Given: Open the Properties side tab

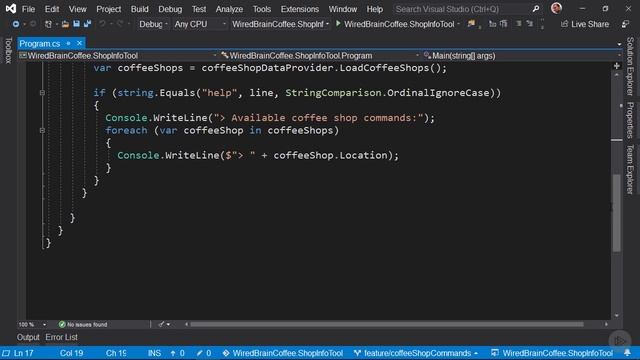Looking at the screenshot, I should pyautogui.click(x=630, y=120).
